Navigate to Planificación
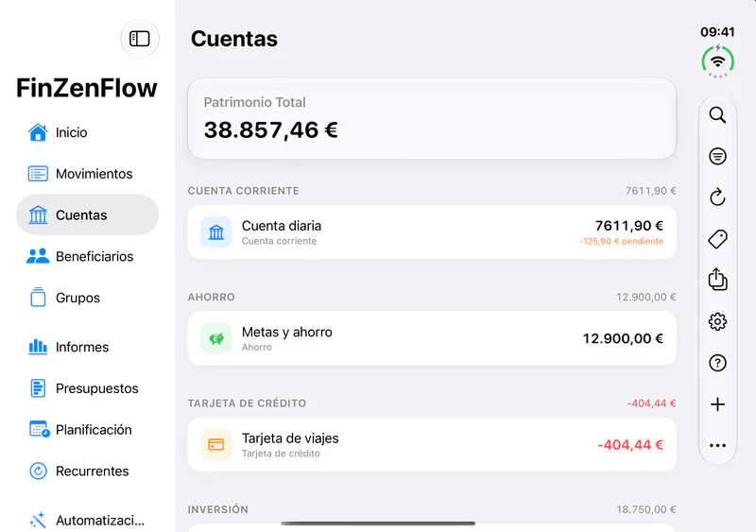This screenshot has height=532, width=756. [87, 429]
